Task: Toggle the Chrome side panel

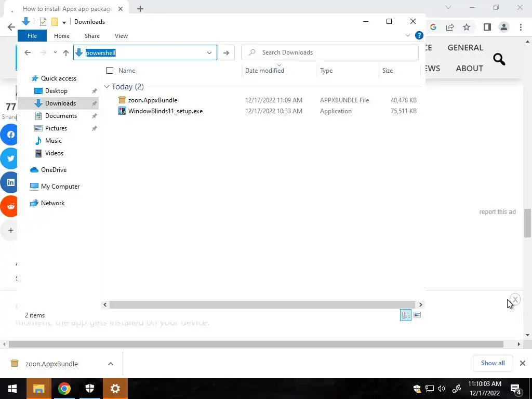Action: (487, 27)
